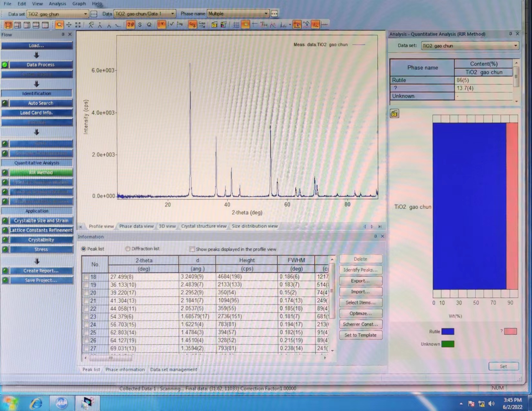This screenshot has width=532, height=411.
Task: Click the fit-to-window zoom icon
Action: click(x=78, y=25)
